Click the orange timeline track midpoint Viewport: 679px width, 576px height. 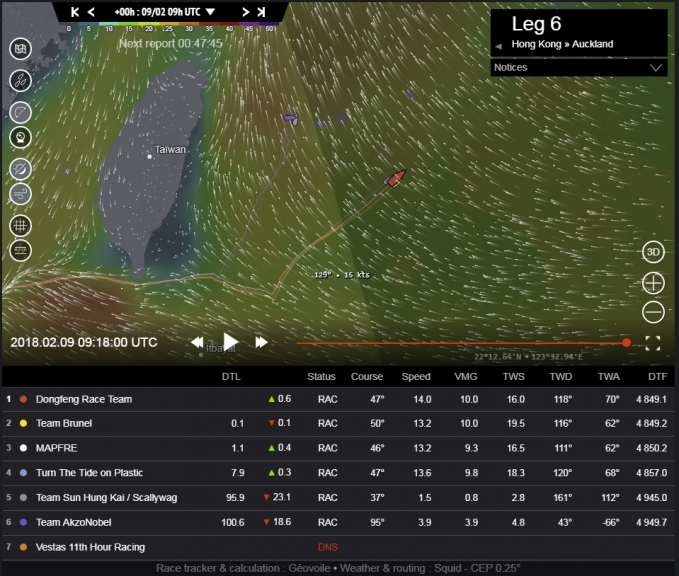pos(461,343)
